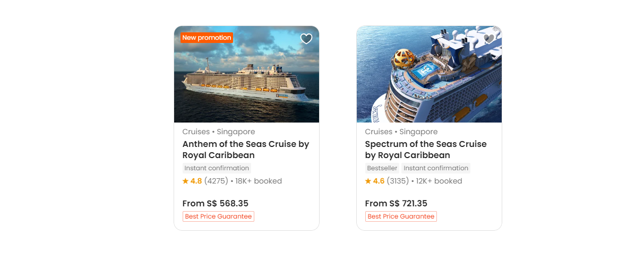Click the 18K+ booked text

tap(259, 181)
